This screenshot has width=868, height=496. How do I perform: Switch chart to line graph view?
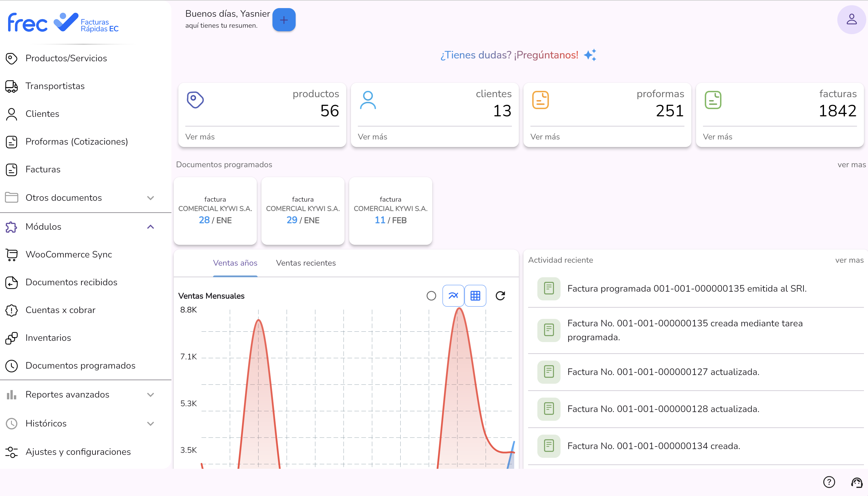point(453,296)
